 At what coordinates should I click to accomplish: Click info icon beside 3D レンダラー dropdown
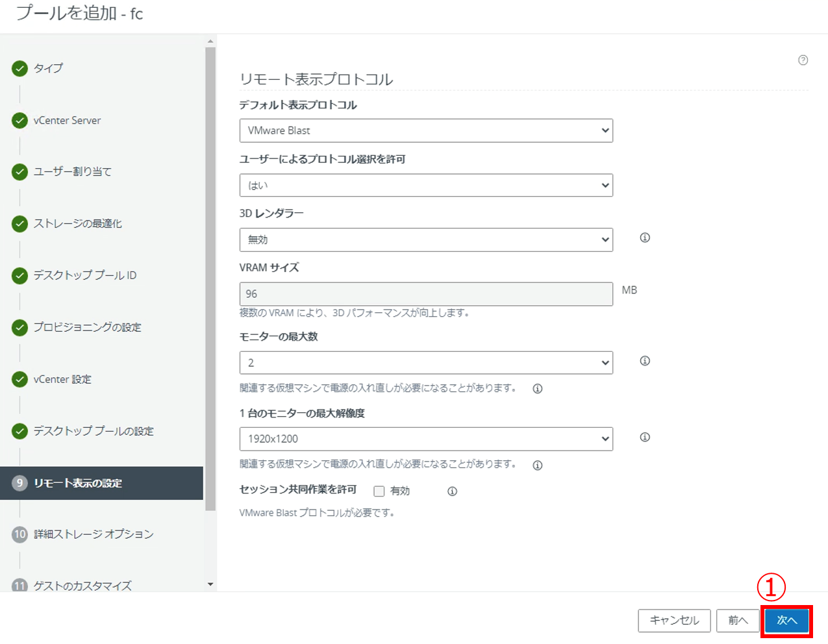click(x=645, y=238)
